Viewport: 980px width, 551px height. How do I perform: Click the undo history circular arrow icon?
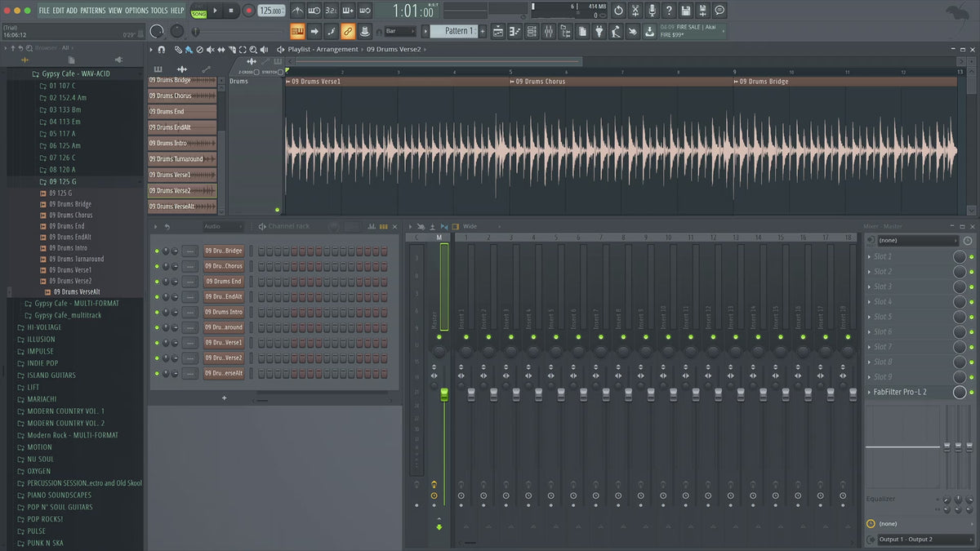tap(618, 11)
